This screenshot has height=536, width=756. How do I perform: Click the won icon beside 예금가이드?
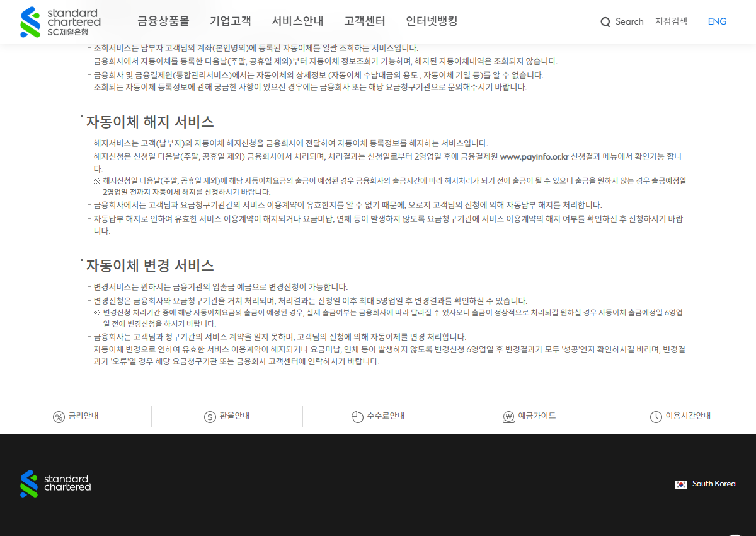click(509, 417)
